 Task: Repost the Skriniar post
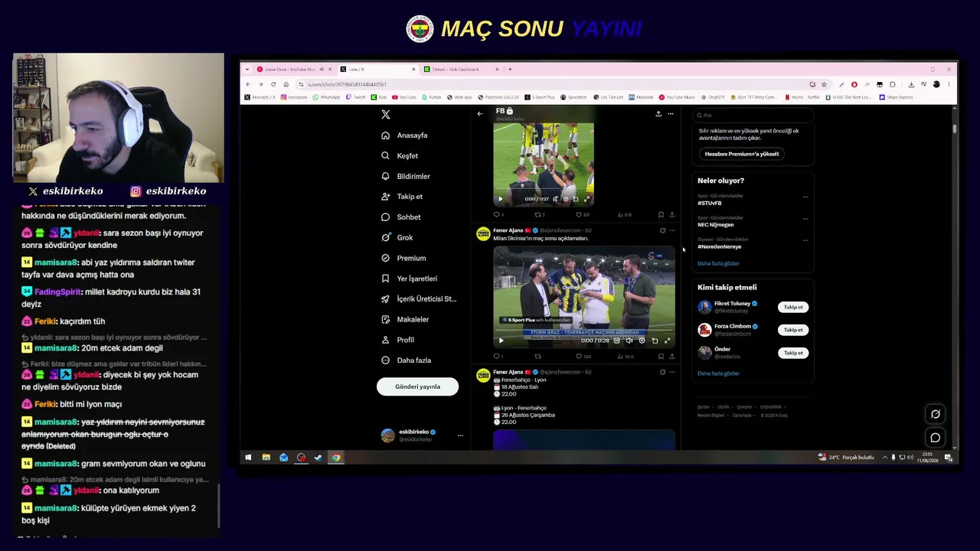coord(537,357)
